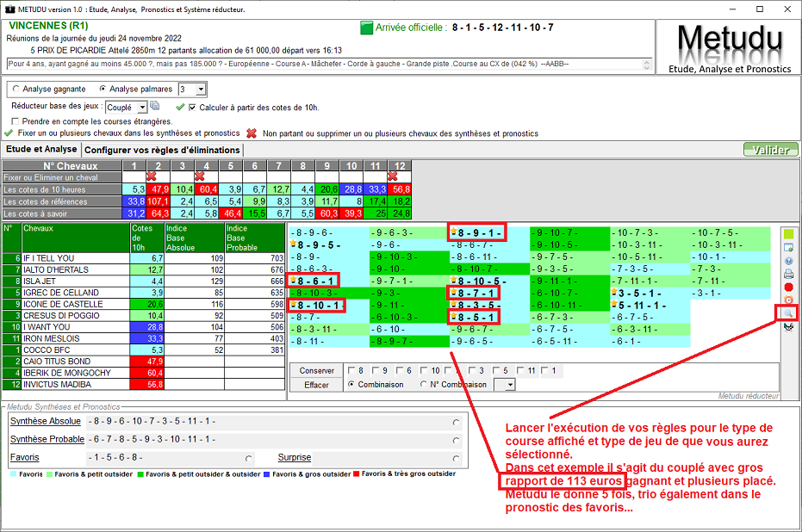The width and height of the screenshot is (802, 532).
Task: Select the Synthèse Probable radio button
Action: tap(456, 441)
